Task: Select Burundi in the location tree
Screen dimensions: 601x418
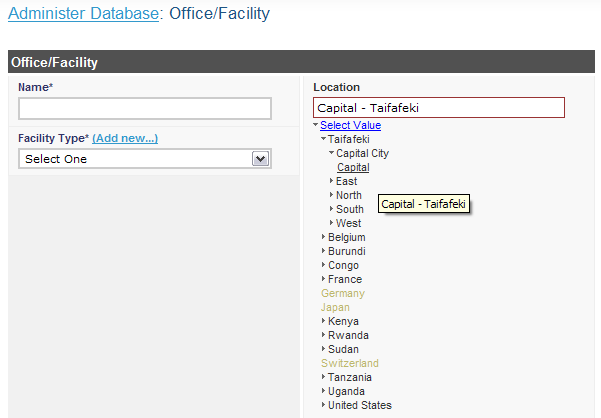Action: click(346, 251)
